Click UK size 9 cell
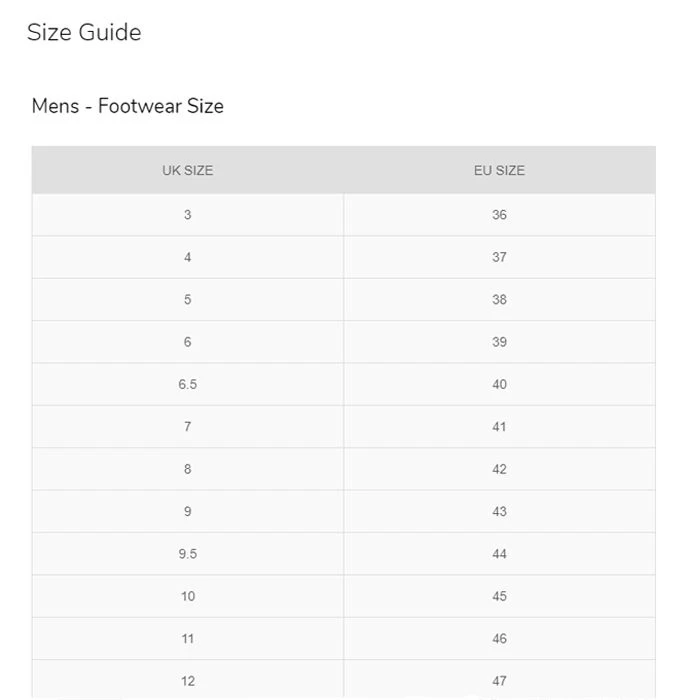 pos(187,511)
